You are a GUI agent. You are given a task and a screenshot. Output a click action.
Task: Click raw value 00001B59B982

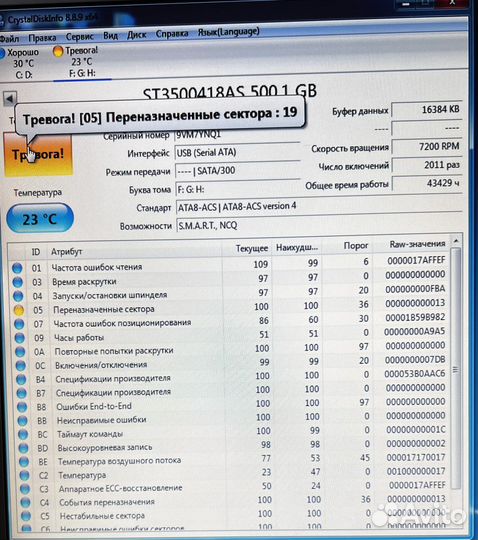click(415, 318)
